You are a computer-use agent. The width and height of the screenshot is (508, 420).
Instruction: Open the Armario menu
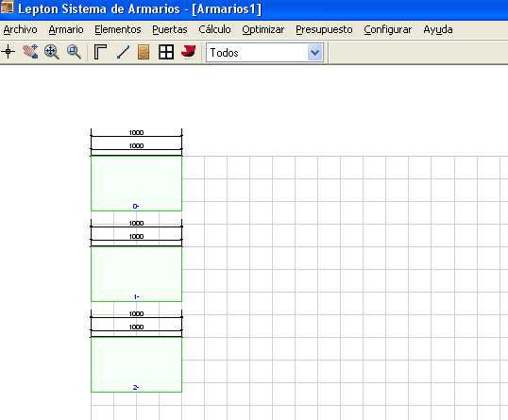66,29
